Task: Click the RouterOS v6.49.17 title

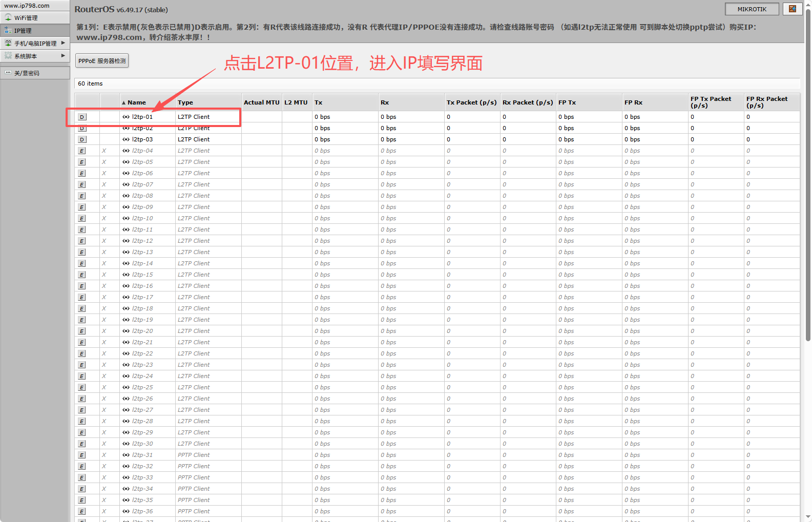Action: 121,9
